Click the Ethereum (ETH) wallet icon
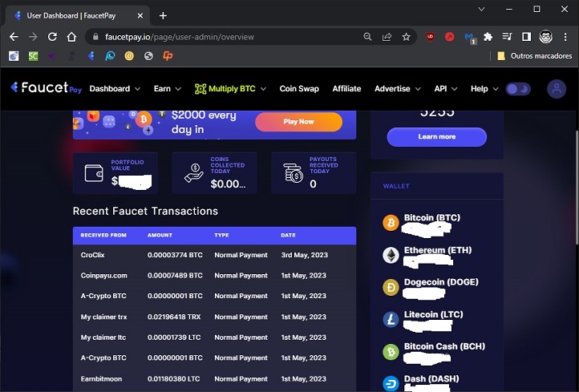Screen dimensions: 579x392 coord(391,255)
